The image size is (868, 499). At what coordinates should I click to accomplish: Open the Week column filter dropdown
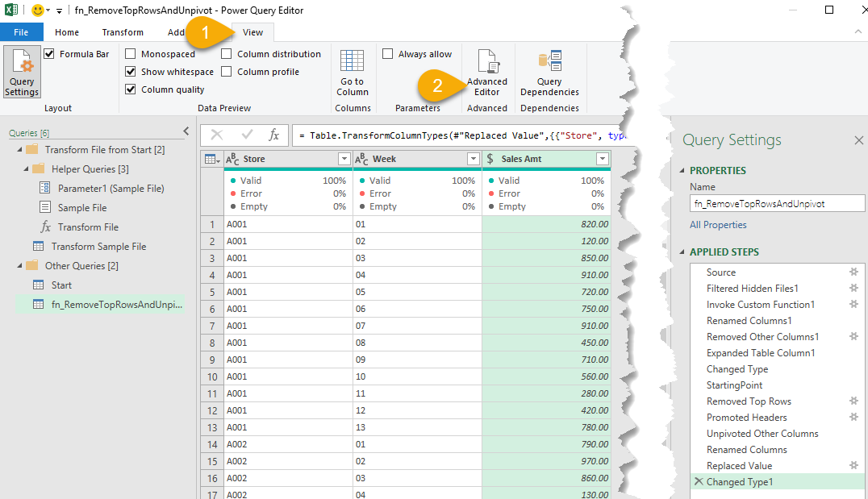pyautogui.click(x=473, y=160)
